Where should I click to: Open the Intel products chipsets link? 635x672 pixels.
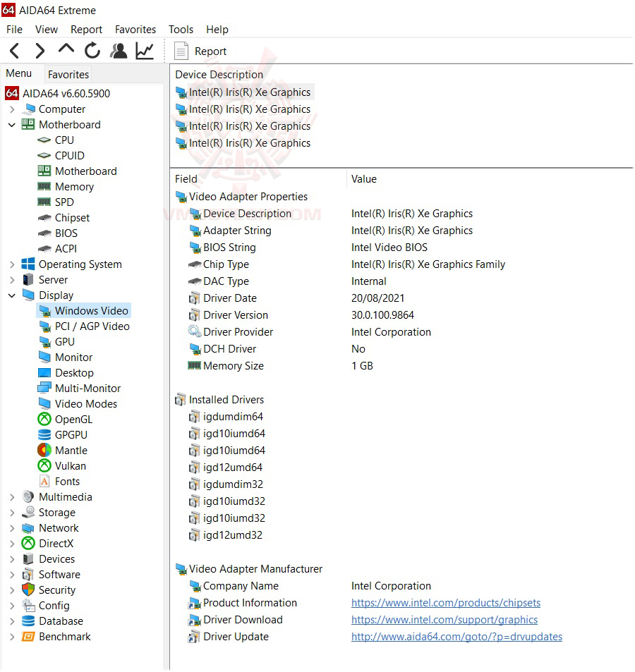[x=446, y=603]
